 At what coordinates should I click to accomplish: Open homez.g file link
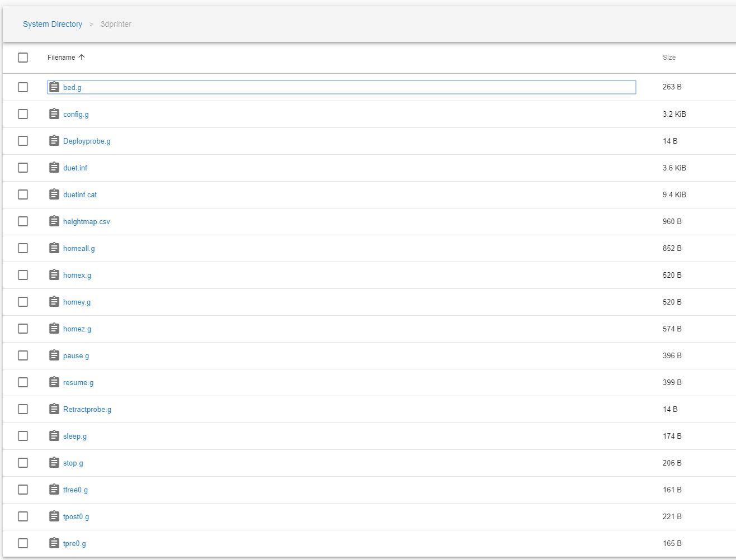77,329
